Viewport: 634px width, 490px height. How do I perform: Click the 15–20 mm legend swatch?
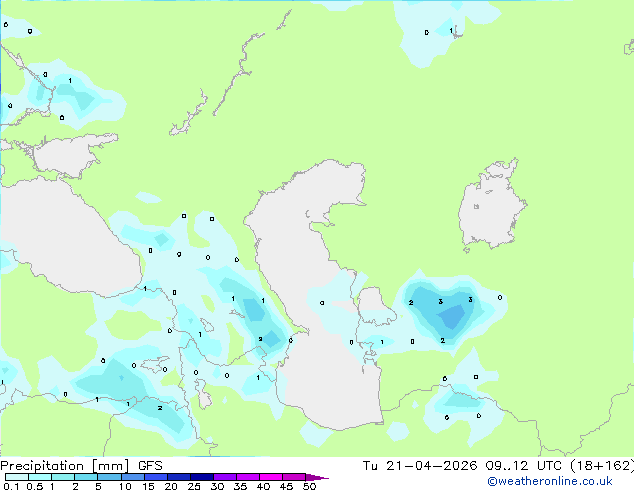[x=155, y=477]
